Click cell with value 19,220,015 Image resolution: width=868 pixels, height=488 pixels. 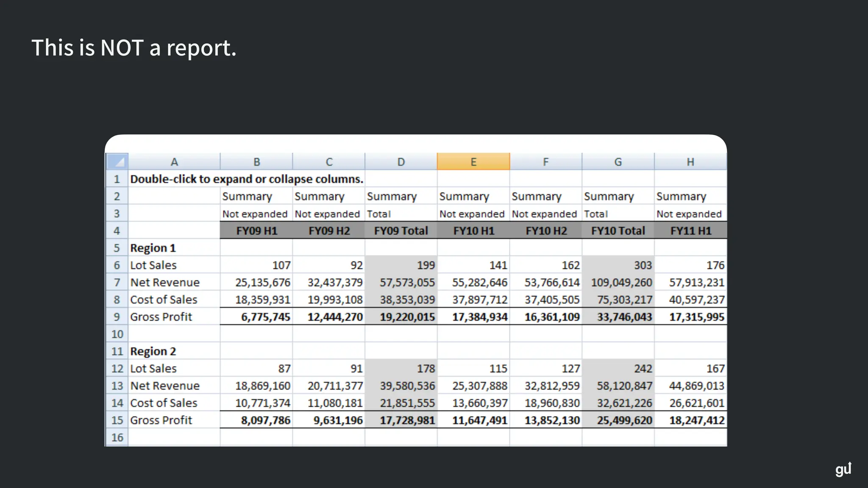tap(401, 316)
